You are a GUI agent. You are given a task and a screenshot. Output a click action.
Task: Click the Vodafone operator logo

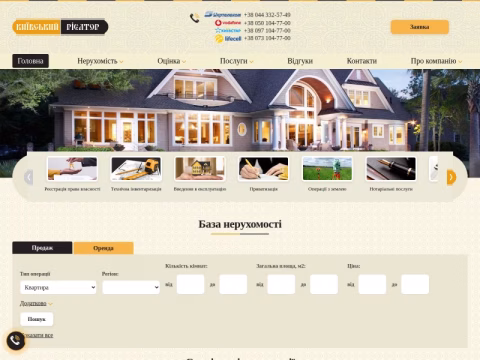[228, 23]
